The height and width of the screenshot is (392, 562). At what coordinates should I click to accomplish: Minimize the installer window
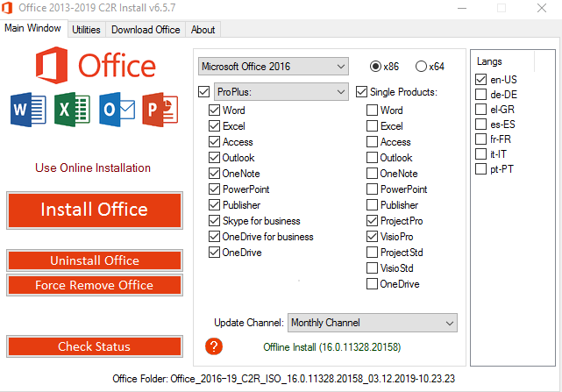click(x=462, y=8)
